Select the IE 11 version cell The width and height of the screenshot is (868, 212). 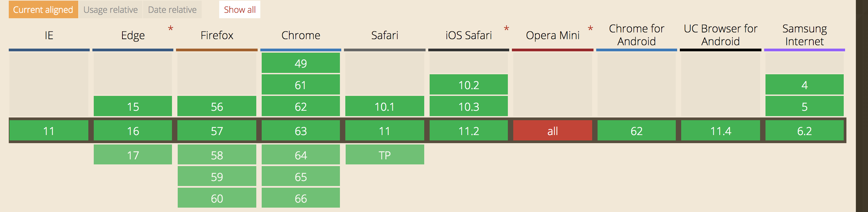49,131
